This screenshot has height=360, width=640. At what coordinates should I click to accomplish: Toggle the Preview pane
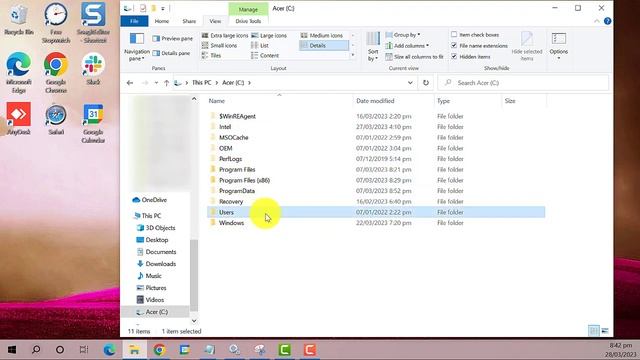172,38
